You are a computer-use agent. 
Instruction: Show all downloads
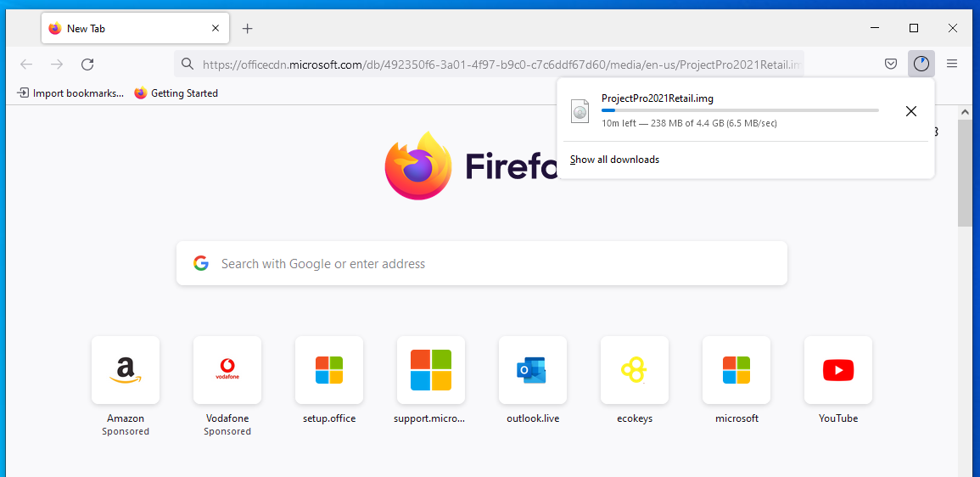[x=614, y=160]
